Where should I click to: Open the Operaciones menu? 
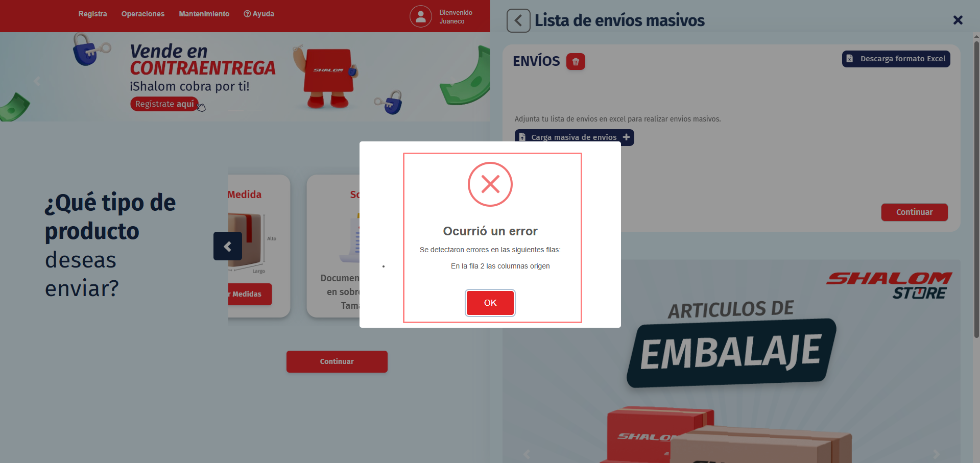pyautogui.click(x=143, y=14)
